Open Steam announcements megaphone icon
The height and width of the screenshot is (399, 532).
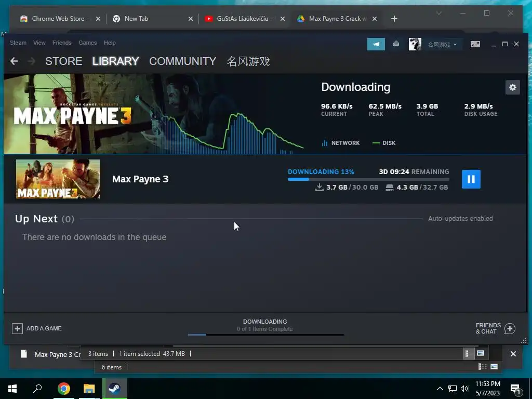coord(376,44)
